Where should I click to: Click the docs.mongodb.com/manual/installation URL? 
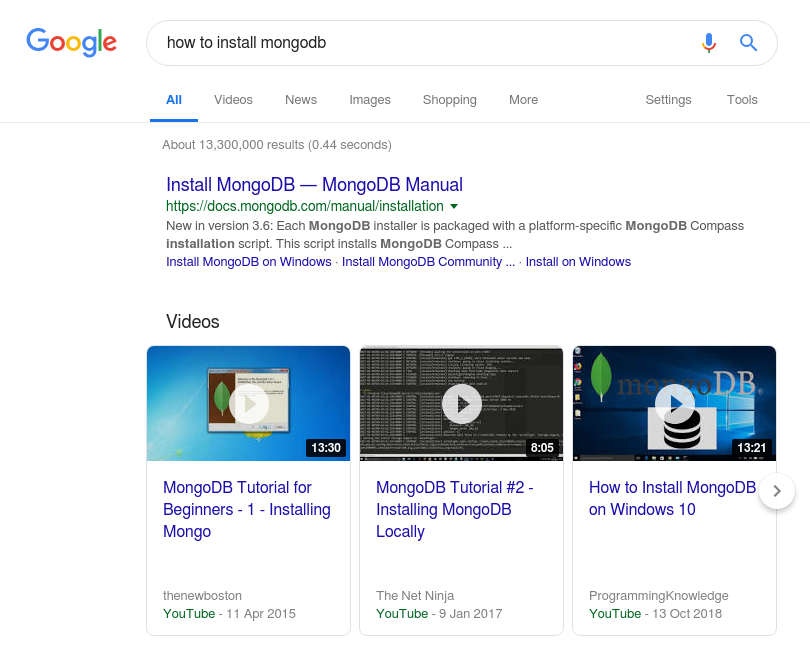(305, 206)
